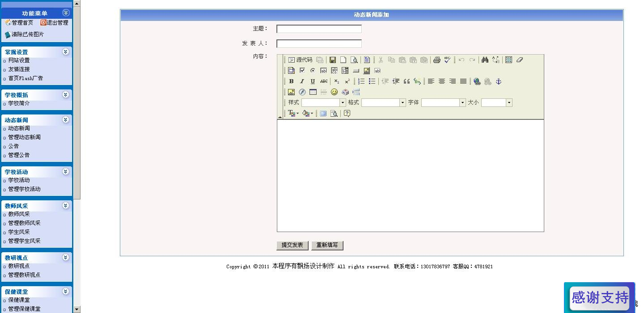
Task: Center align the text
Action: [x=441, y=81]
